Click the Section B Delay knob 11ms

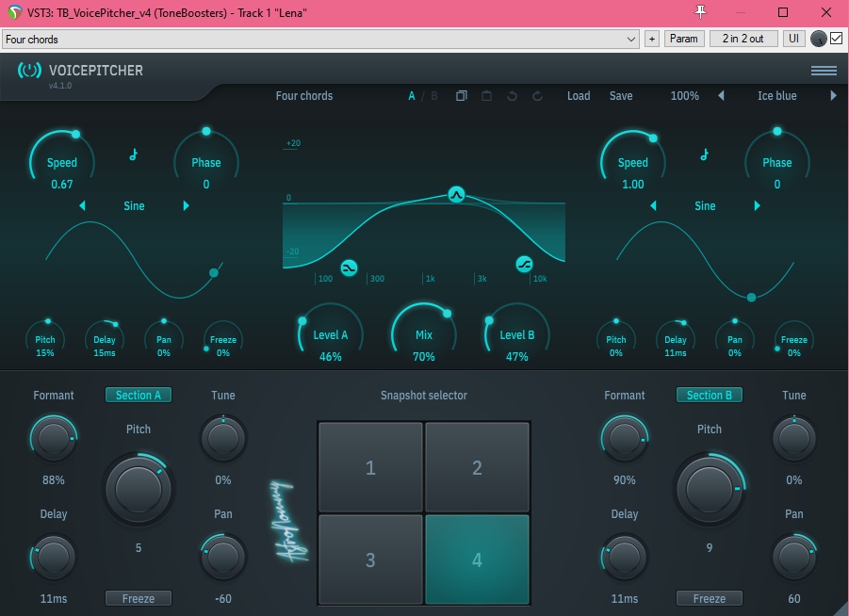(625, 557)
